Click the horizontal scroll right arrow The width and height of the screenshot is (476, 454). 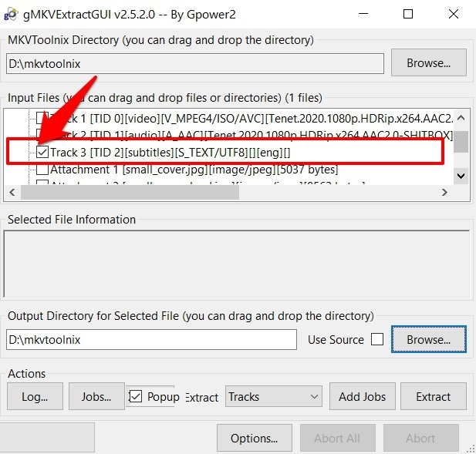pos(444,192)
